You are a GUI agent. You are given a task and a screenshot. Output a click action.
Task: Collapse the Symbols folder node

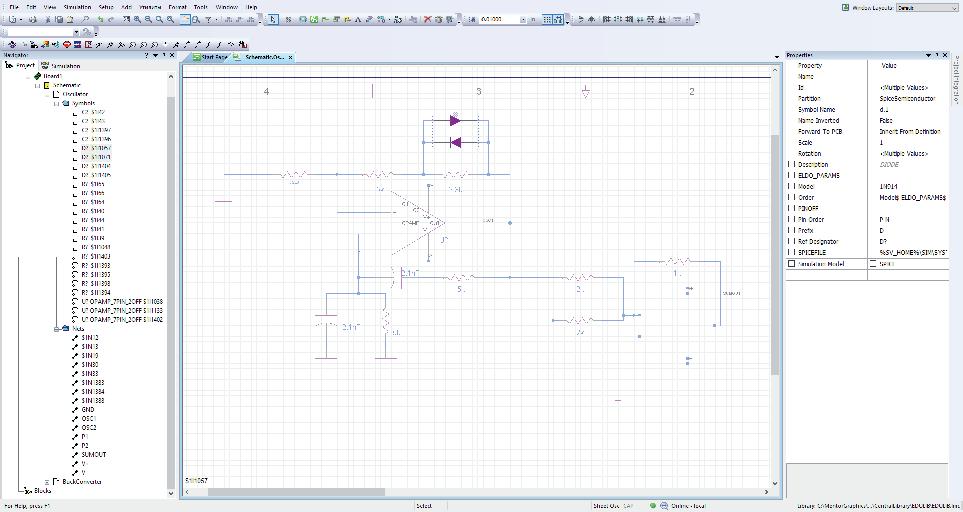click(56, 104)
